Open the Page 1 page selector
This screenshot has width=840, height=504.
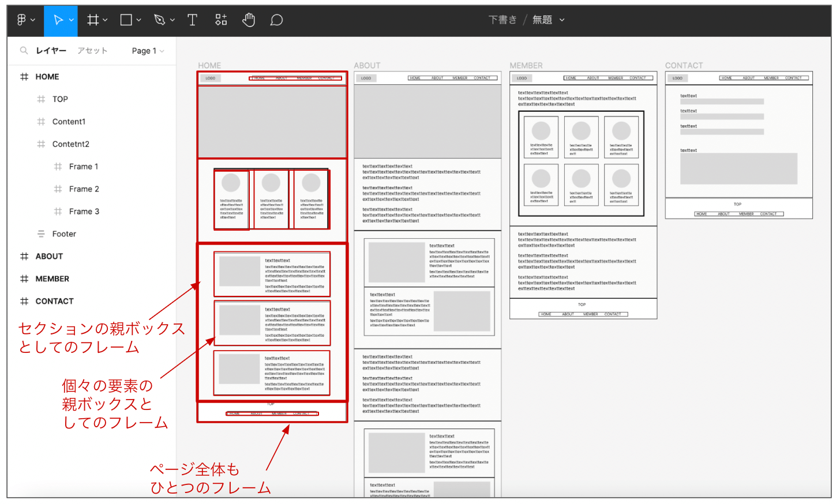(x=148, y=51)
